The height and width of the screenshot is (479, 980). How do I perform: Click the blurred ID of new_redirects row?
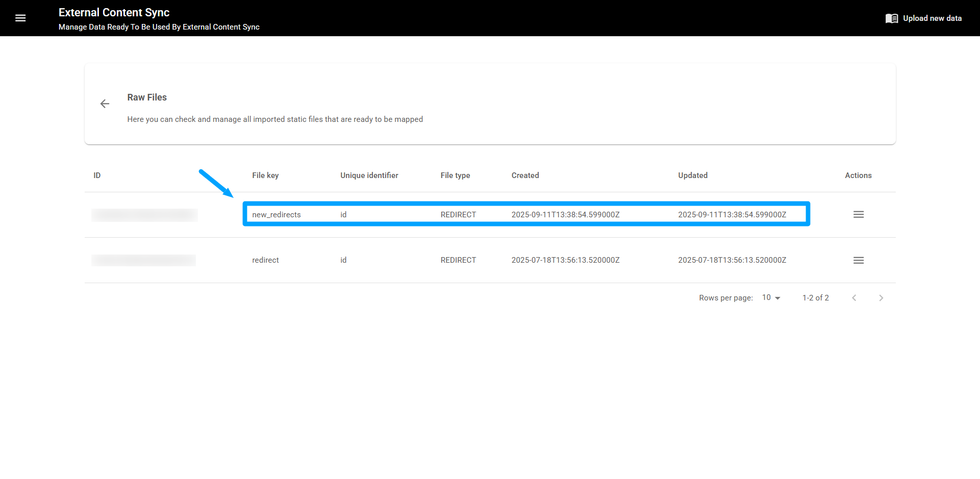[144, 215]
